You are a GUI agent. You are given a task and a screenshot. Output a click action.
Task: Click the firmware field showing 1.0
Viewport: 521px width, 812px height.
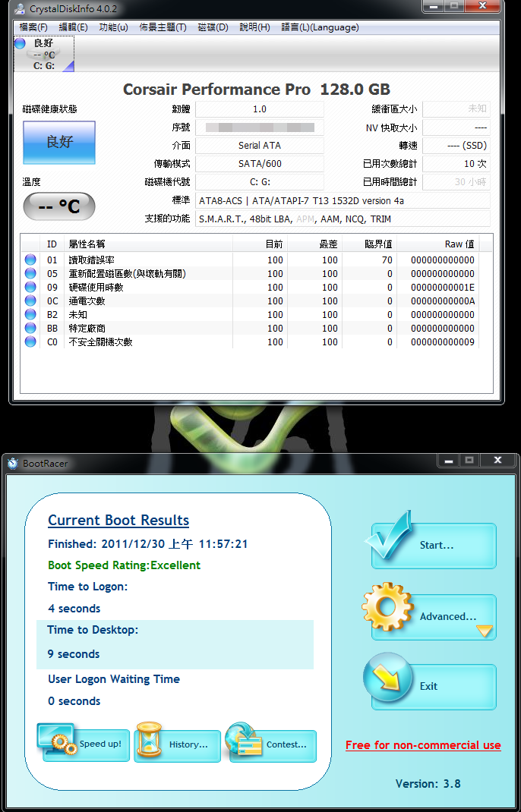pos(260,109)
